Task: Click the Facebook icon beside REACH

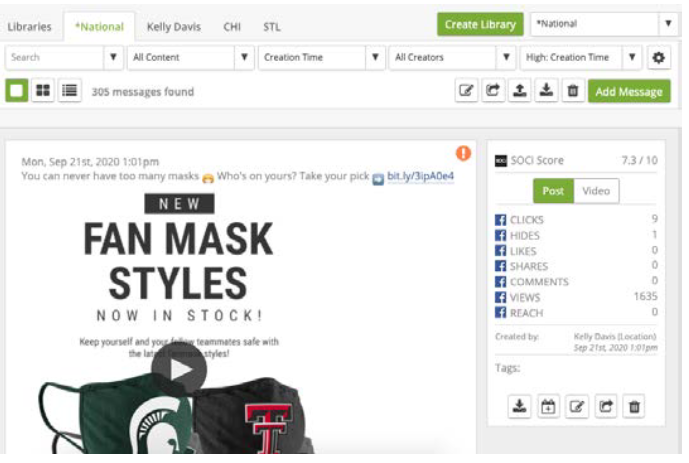Action: coord(500,313)
